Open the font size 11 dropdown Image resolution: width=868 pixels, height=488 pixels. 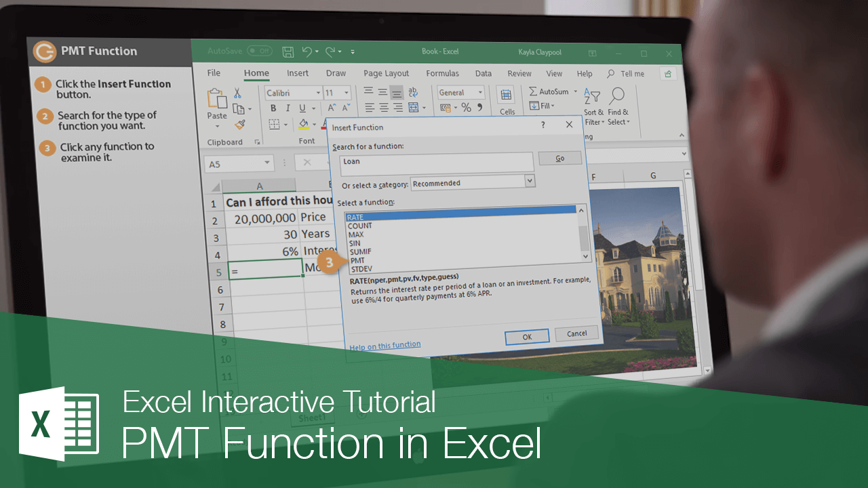(x=347, y=93)
